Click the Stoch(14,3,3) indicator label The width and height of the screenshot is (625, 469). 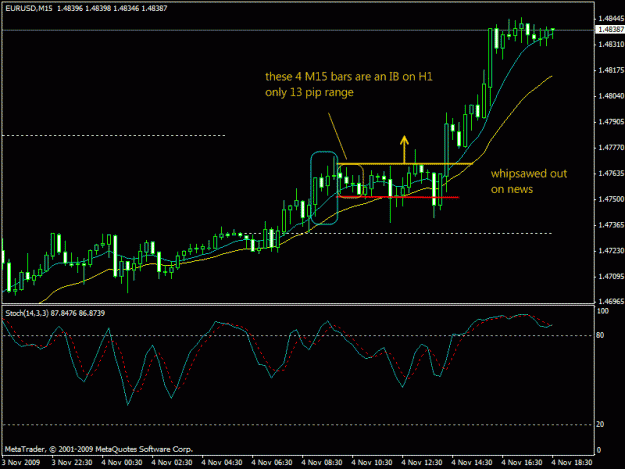pos(27,313)
